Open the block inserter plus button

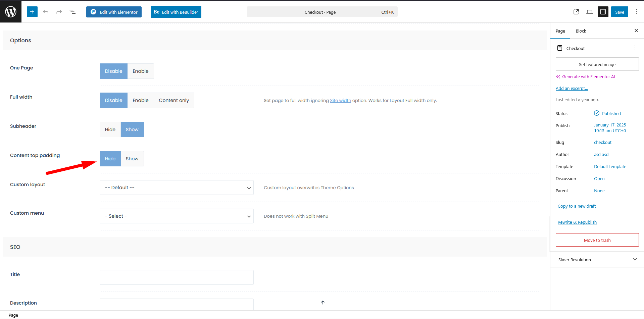32,12
